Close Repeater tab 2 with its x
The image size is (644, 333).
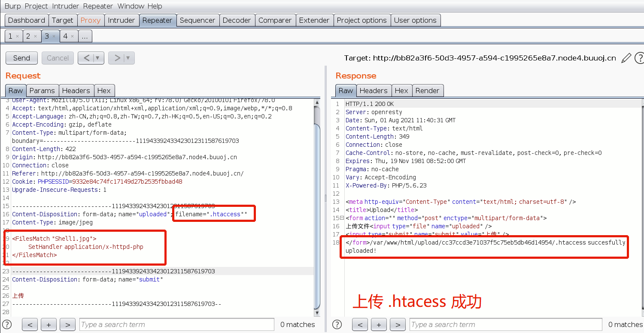click(35, 36)
